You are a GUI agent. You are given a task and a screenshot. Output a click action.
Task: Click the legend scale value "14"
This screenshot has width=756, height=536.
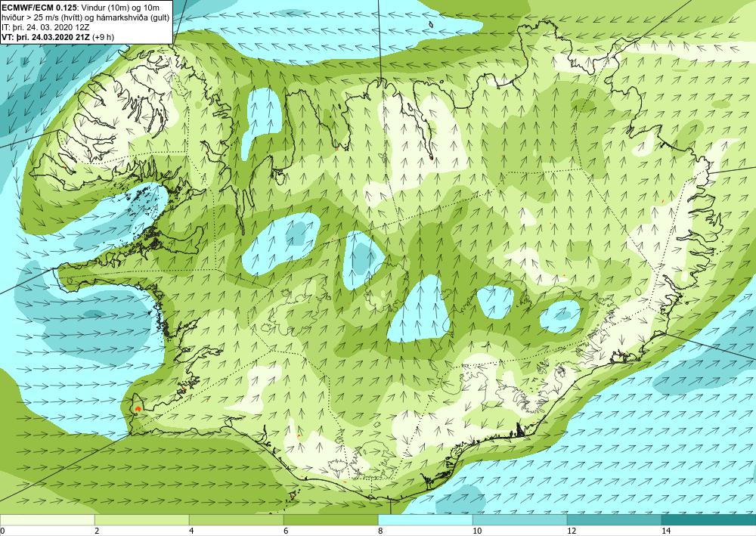tap(666, 531)
